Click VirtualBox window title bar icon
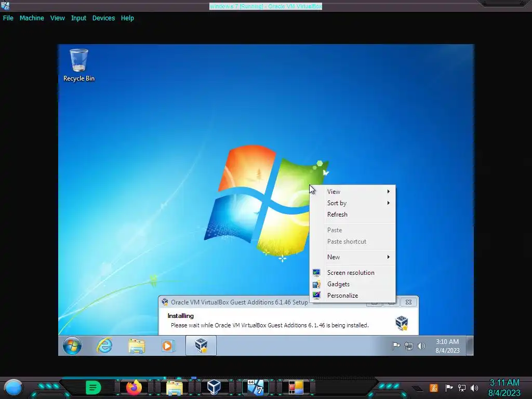This screenshot has width=532, height=399. click(x=5, y=6)
